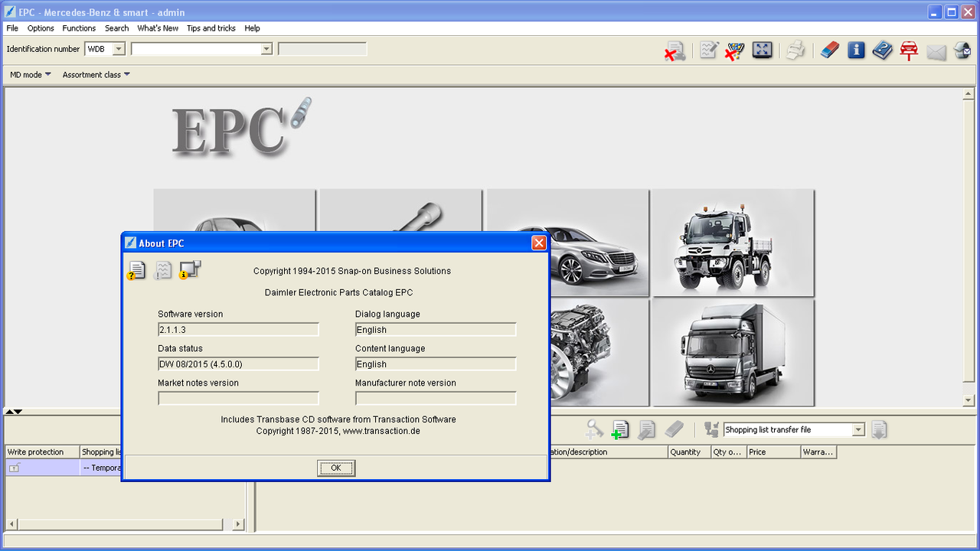Select the eraser icon in the top toolbar
The image size is (980, 551).
(830, 51)
